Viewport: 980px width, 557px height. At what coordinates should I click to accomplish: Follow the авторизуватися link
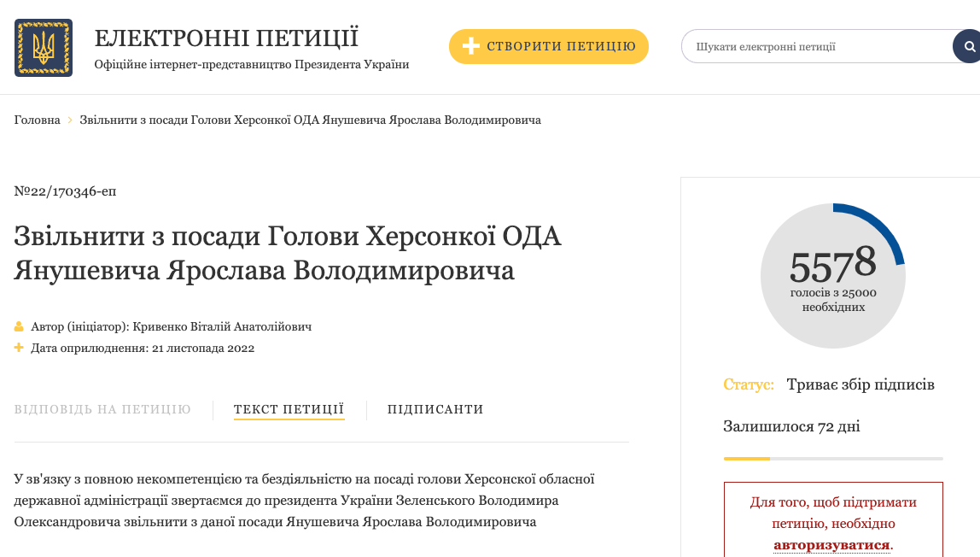(831, 544)
